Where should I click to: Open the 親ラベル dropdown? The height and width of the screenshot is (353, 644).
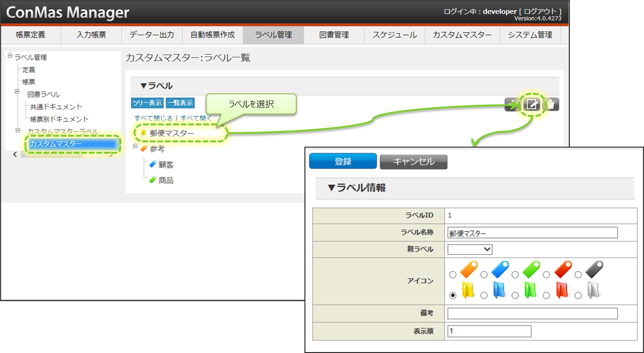[x=469, y=249]
